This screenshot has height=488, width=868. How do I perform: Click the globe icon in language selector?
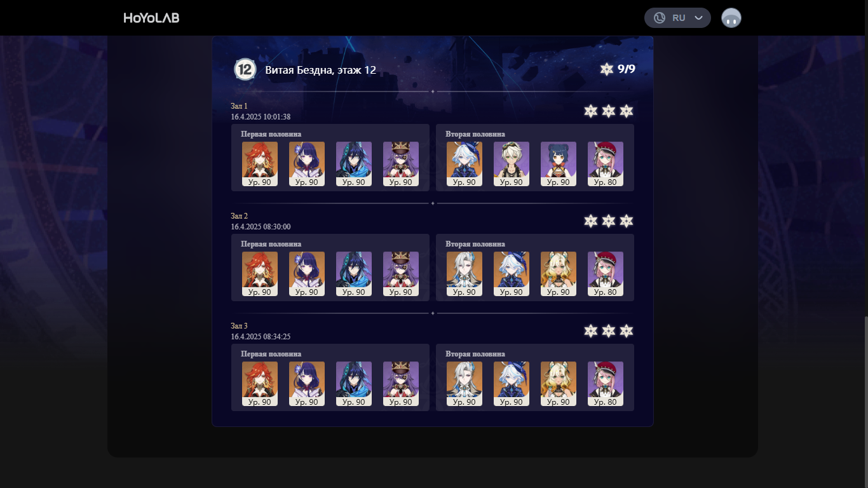point(660,18)
